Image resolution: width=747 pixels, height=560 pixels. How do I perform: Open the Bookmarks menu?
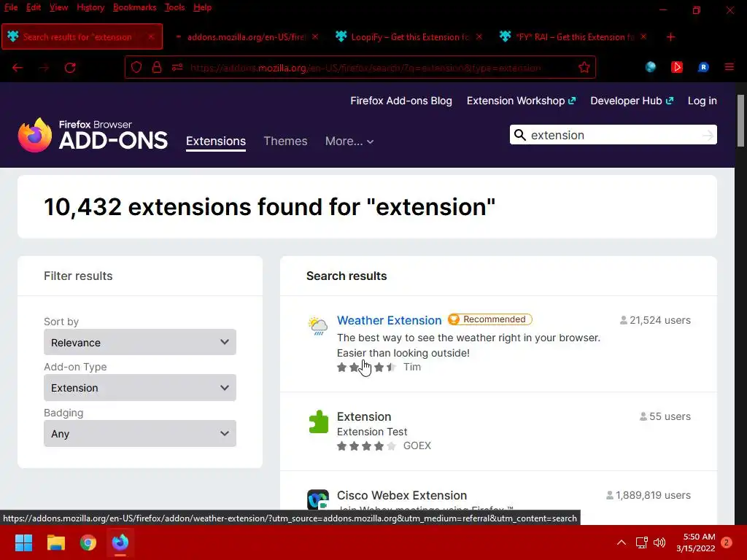click(x=134, y=7)
